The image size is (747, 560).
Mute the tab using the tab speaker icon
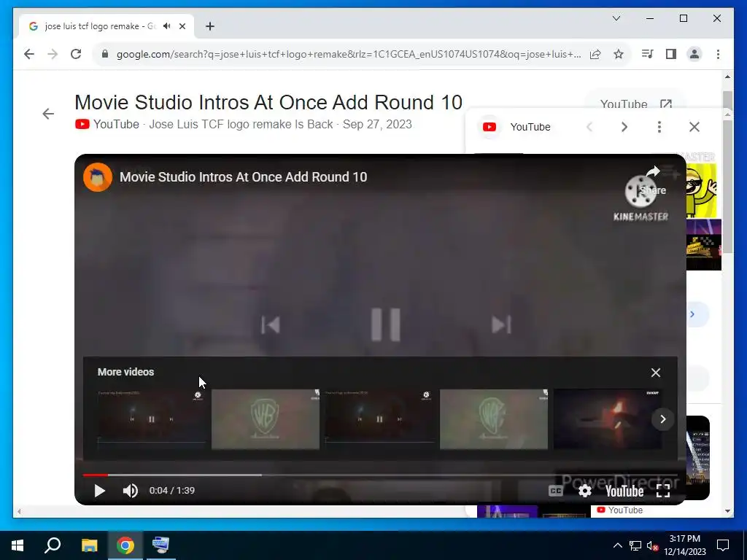(167, 26)
